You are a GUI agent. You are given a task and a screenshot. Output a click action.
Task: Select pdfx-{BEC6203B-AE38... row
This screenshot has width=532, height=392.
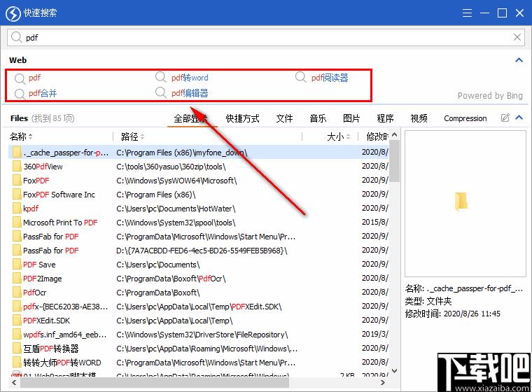click(199, 307)
